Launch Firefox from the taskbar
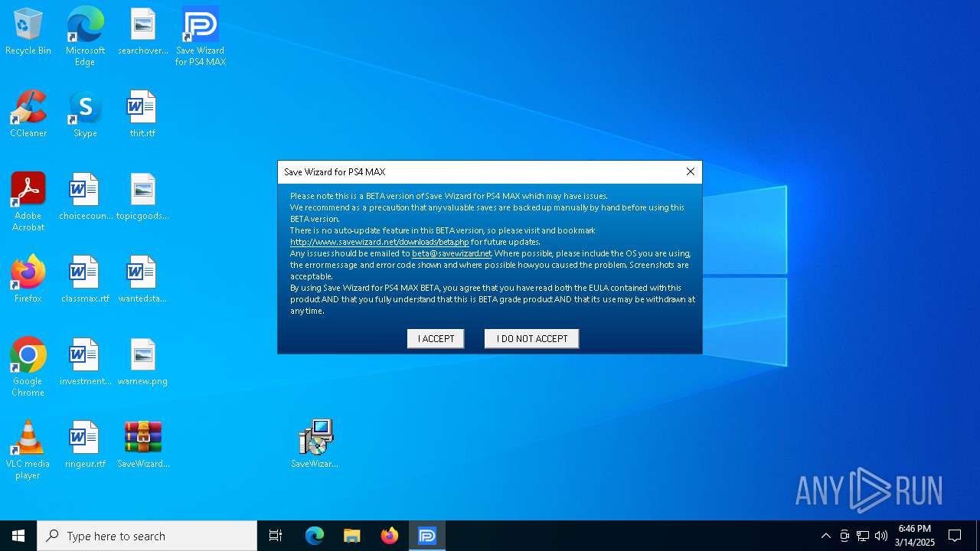 tap(390, 536)
